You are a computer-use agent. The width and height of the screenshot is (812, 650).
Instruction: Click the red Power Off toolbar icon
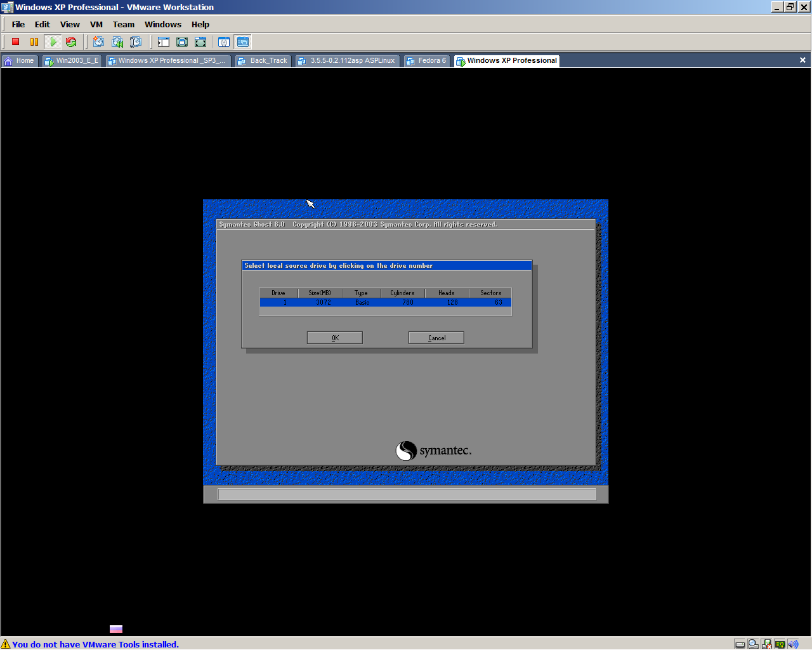tap(16, 42)
